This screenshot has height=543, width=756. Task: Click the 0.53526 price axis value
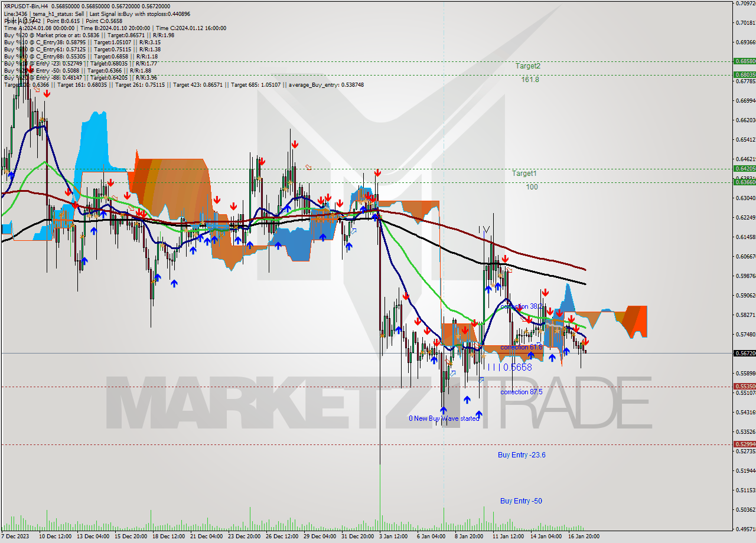click(x=745, y=432)
